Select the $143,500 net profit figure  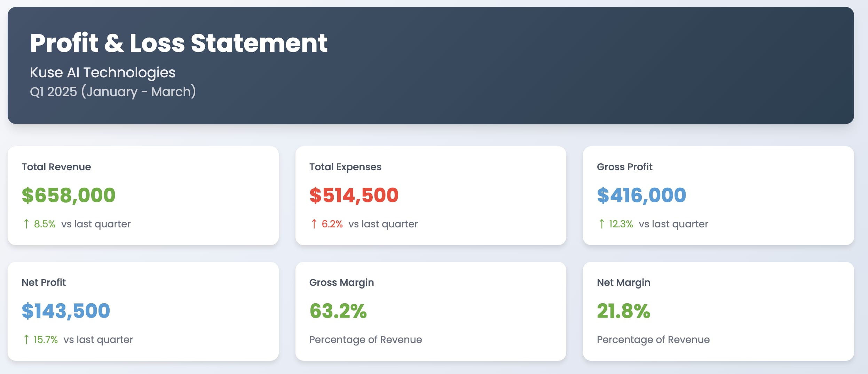[66, 311]
